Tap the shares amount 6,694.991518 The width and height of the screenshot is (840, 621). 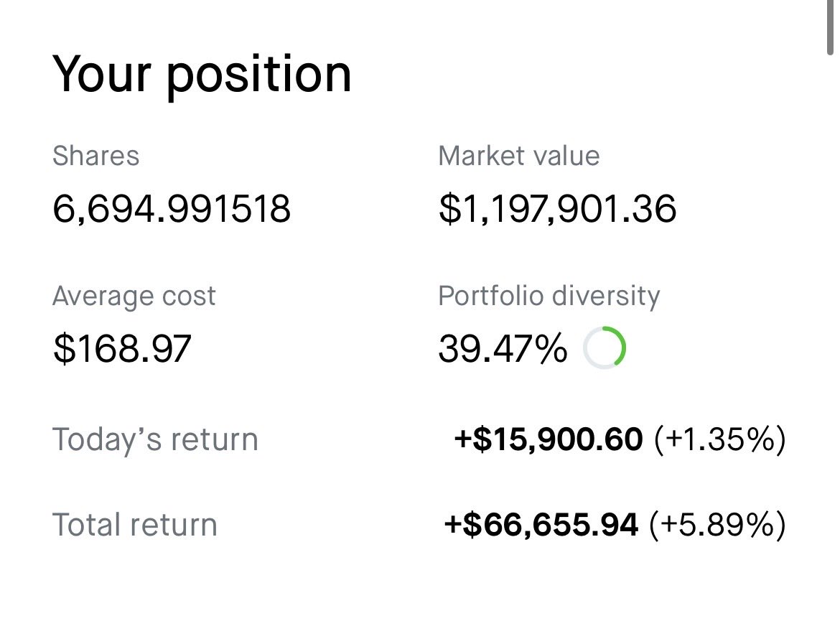(172, 208)
